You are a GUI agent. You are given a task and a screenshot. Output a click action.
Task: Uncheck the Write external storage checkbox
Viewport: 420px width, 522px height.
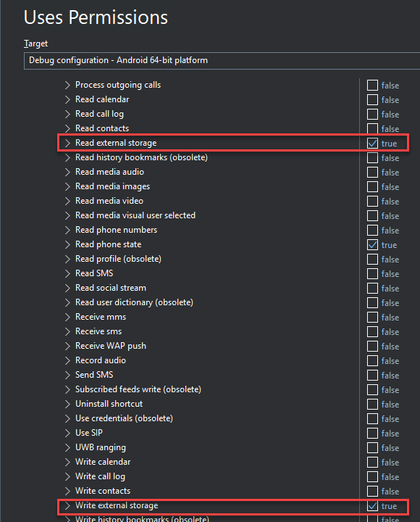pos(372,506)
